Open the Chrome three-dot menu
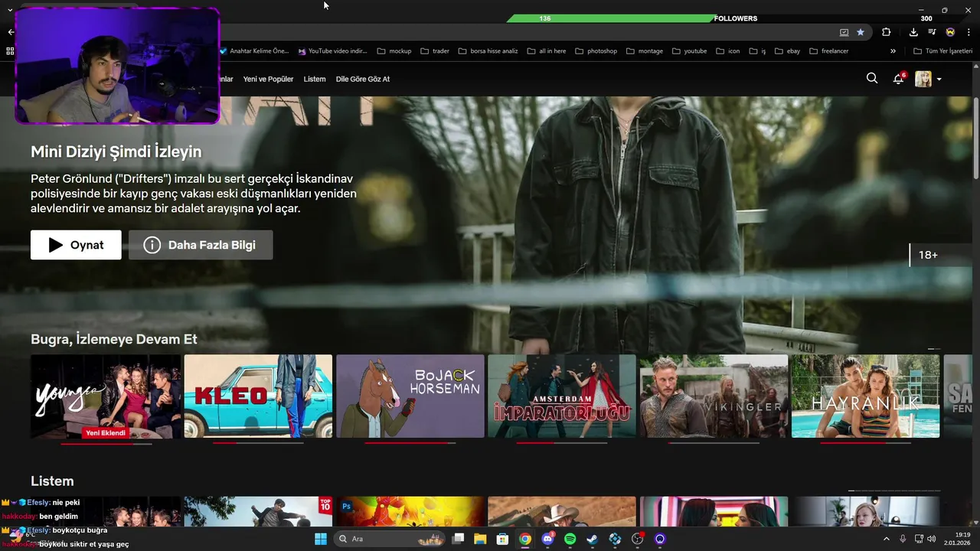The image size is (980, 551). pos(969,32)
